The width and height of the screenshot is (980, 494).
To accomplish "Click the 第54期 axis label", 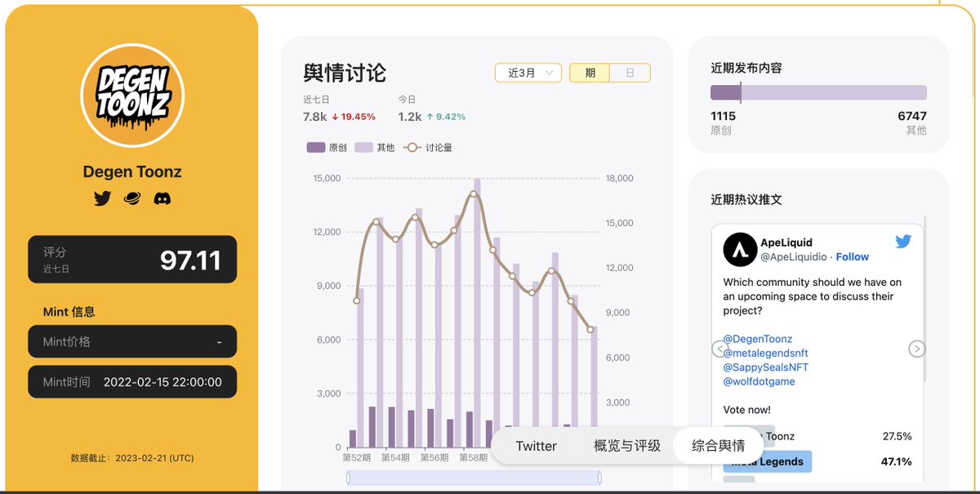I will pyautogui.click(x=395, y=458).
